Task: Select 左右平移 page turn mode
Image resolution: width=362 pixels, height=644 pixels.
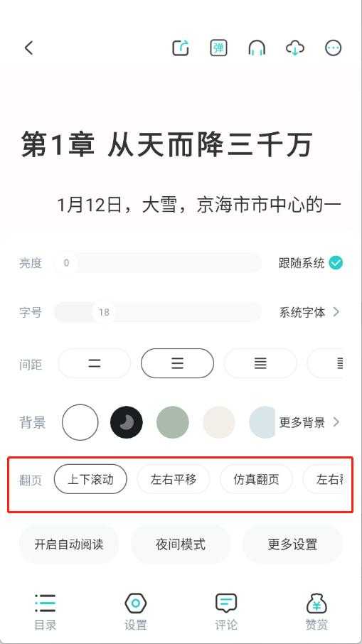Action: (174, 479)
